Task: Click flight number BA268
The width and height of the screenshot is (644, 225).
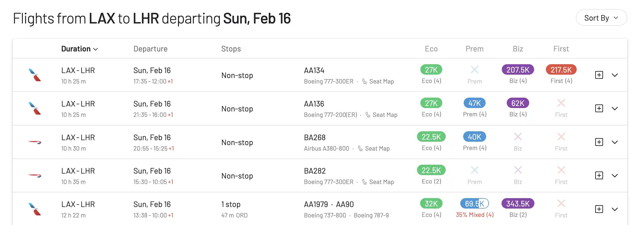Action: pyautogui.click(x=315, y=138)
